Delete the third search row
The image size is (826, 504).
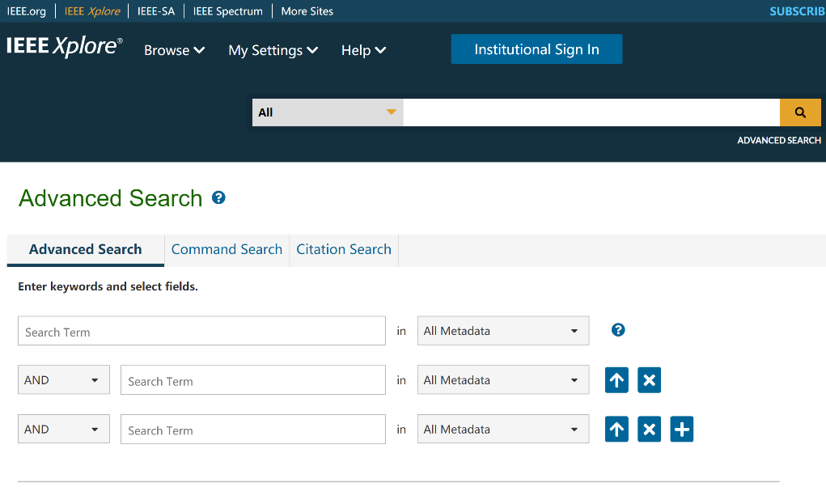tap(649, 430)
